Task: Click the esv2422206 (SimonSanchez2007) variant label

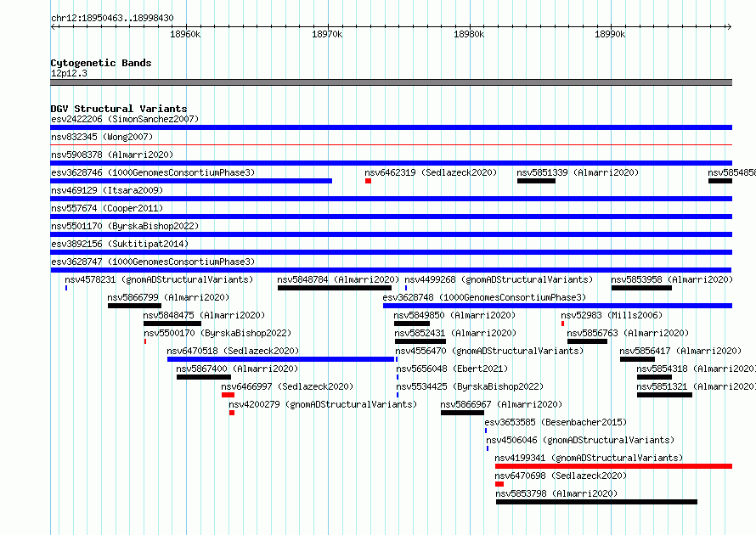Action: [x=125, y=119]
